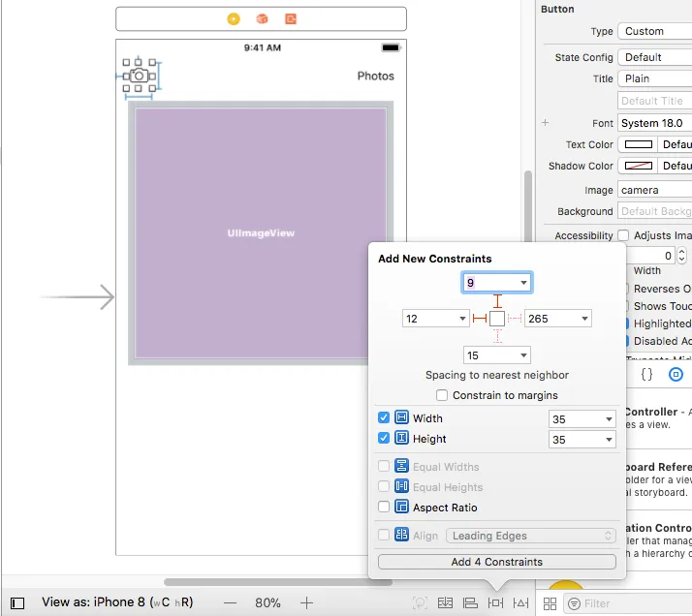Toggle the Align checkbox
This screenshot has height=616, width=692.
(x=384, y=535)
